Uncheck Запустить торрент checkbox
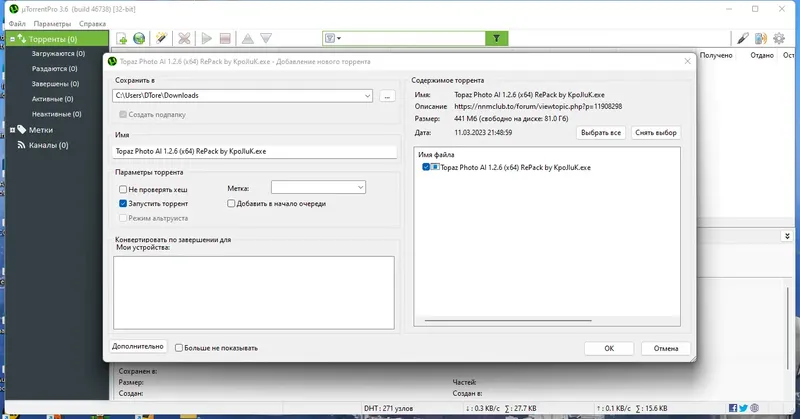 pos(123,203)
